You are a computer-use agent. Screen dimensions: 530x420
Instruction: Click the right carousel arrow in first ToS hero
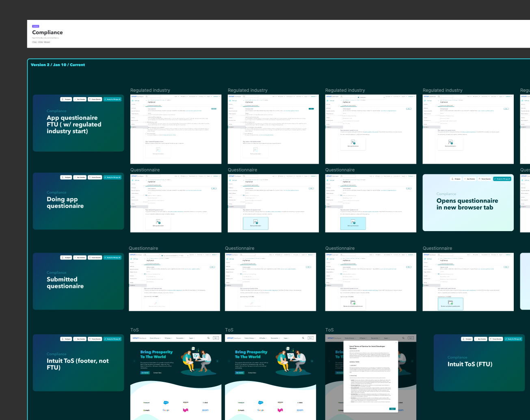[217, 361]
